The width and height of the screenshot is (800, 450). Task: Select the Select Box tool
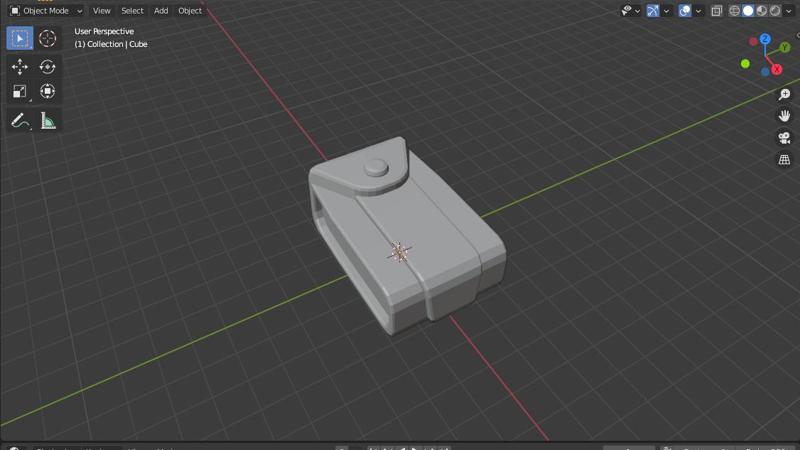point(20,38)
